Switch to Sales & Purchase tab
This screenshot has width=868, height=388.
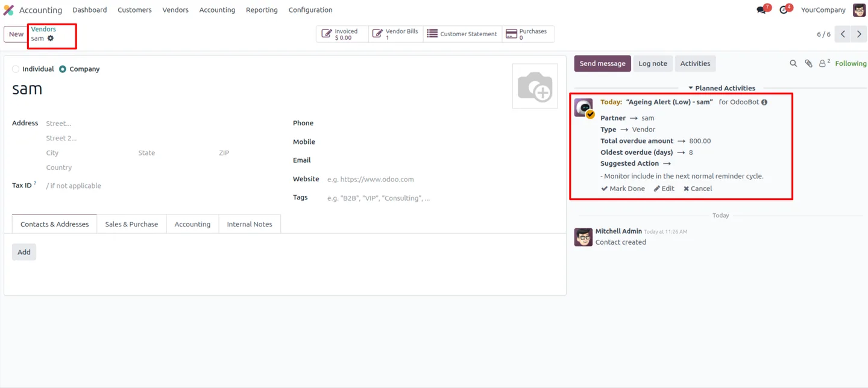click(131, 224)
